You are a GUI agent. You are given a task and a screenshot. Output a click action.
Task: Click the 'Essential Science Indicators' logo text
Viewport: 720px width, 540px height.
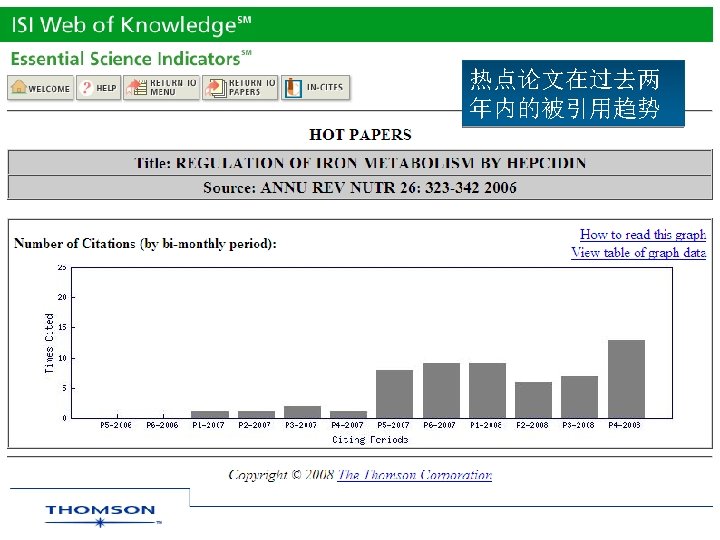(131, 59)
